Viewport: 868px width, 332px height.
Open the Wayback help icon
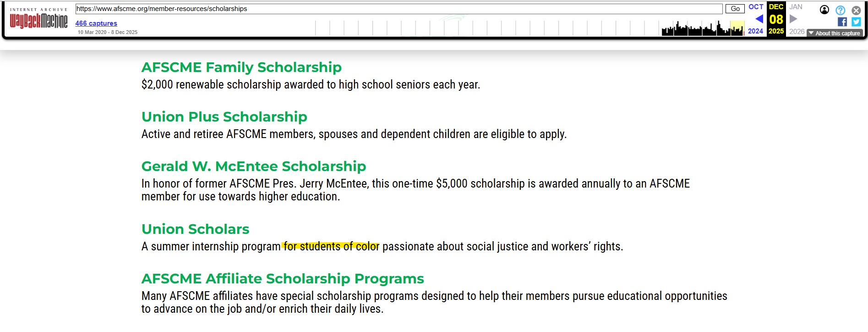840,10
